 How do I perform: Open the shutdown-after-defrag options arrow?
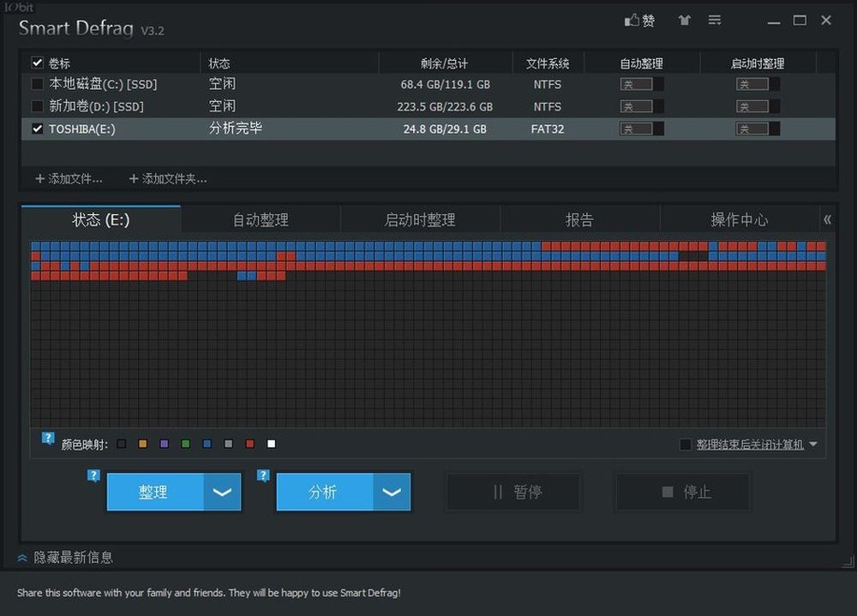(x=813, y=445)
